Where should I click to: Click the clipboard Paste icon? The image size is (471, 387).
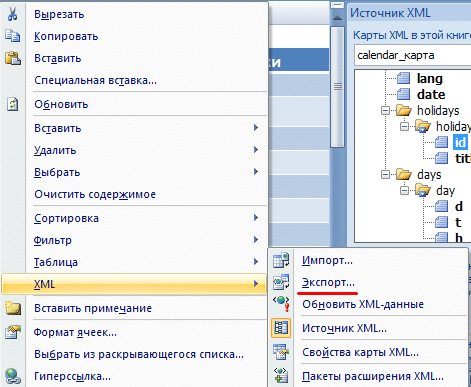(13, 58)
